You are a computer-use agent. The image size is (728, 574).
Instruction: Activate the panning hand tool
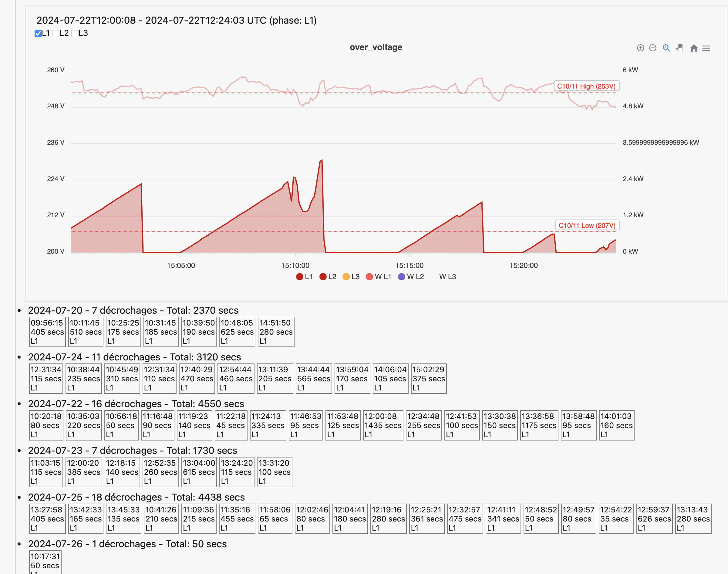tap(680, 48)
